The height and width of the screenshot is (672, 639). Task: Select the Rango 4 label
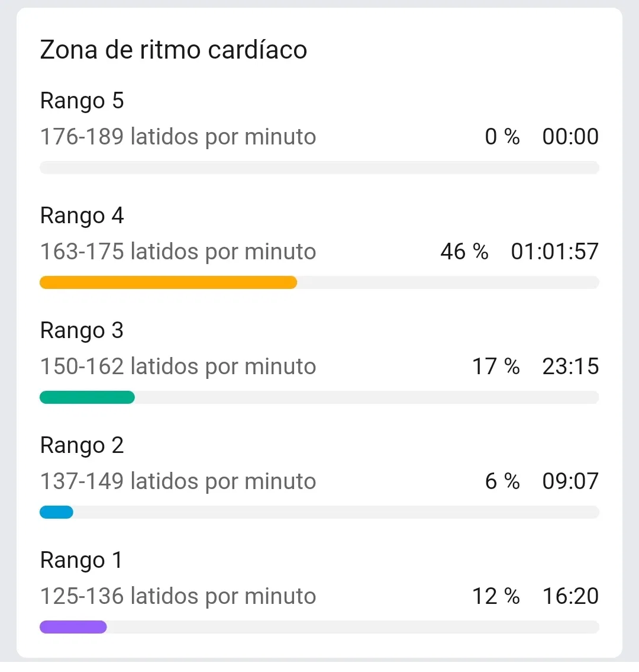tap(82, 216)
